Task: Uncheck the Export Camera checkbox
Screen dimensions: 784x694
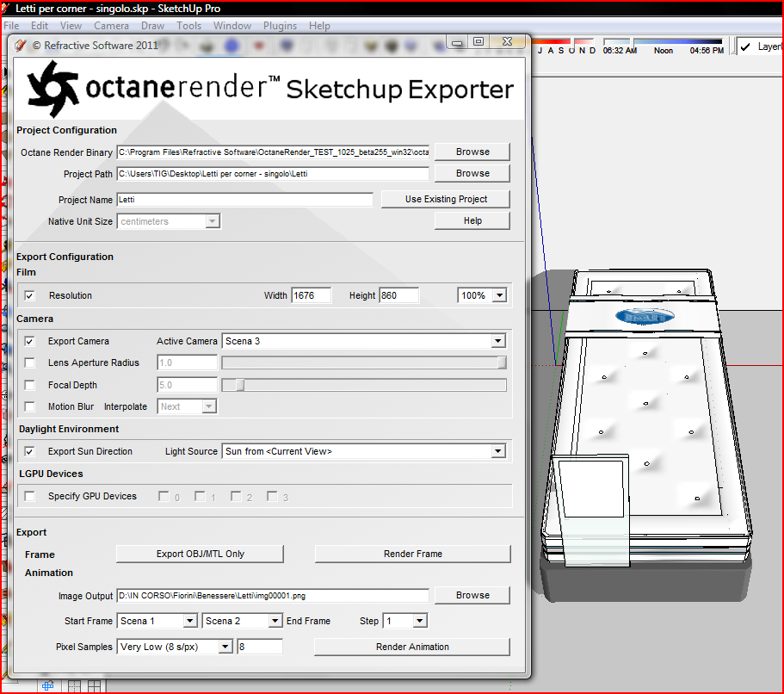Action: coord(29,341)
